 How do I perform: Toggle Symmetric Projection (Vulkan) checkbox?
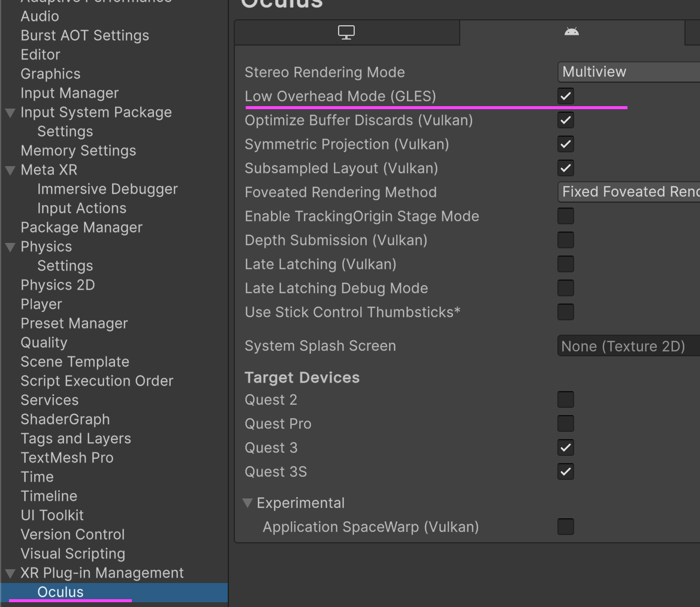[566, 145]
